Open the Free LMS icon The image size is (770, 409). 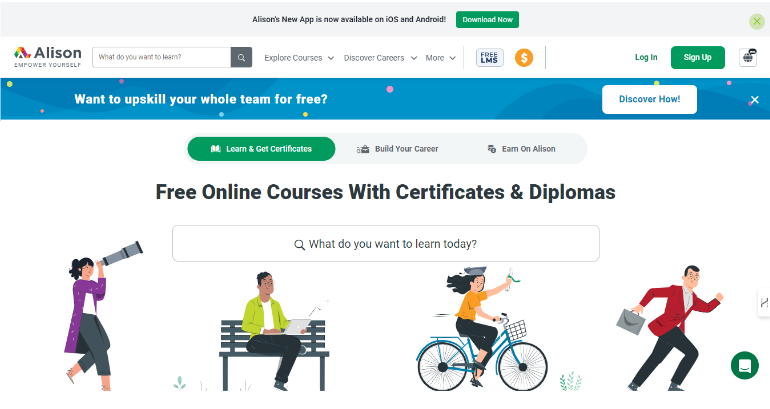coord(490,57)
